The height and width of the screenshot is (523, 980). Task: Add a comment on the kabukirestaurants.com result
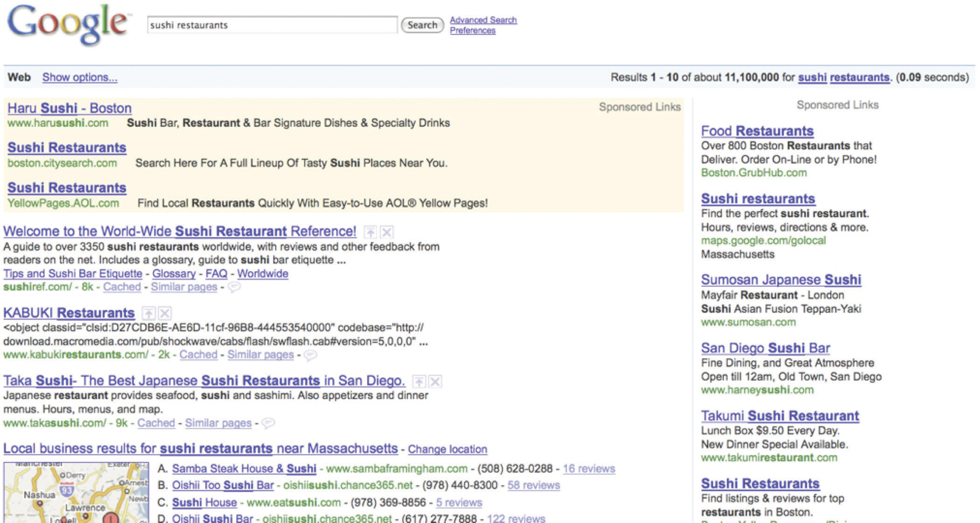[311, 355]
